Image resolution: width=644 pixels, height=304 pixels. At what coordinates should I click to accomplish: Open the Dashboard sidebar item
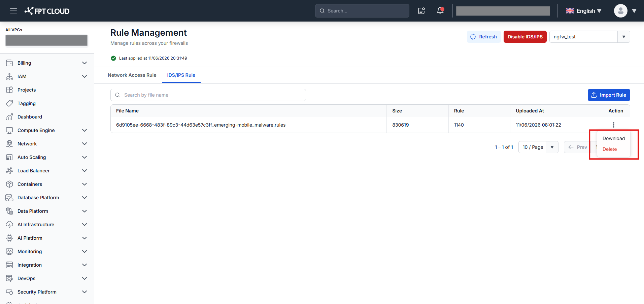(30, 117)
